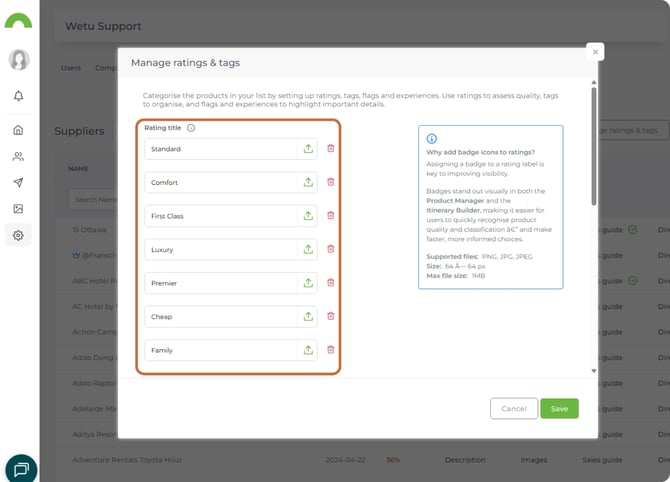Open settings gear in sidebar

18,235
